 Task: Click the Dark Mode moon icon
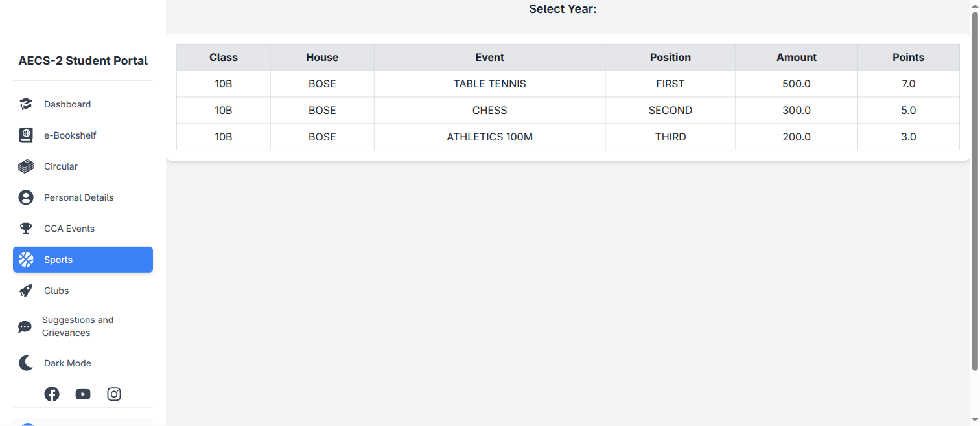click(25, 363)
